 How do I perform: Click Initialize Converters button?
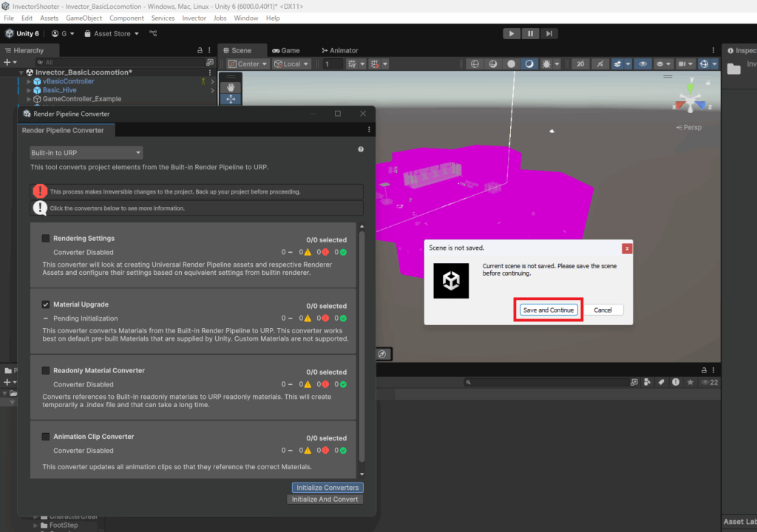click(x=327, y=488)
